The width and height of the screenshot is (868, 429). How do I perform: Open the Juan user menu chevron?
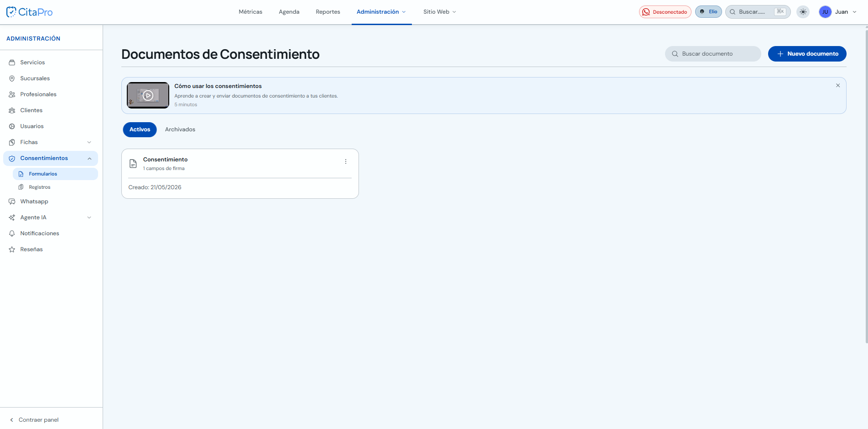coord(854,12)
